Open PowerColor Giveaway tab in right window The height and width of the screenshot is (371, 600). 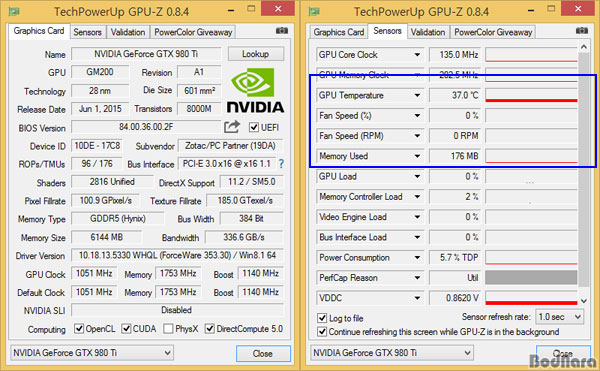point(493,32)
